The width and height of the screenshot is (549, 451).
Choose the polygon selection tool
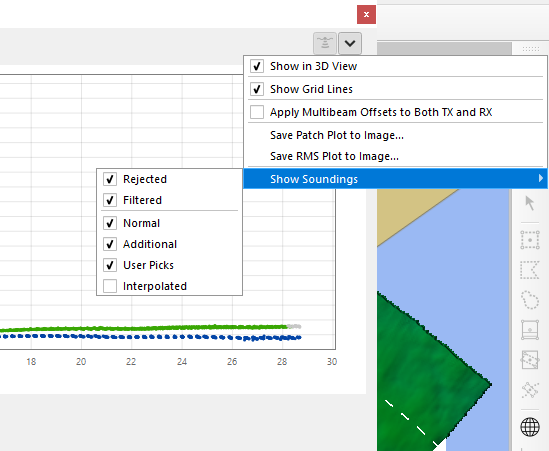pyautogui.click(x=530, y=270)
